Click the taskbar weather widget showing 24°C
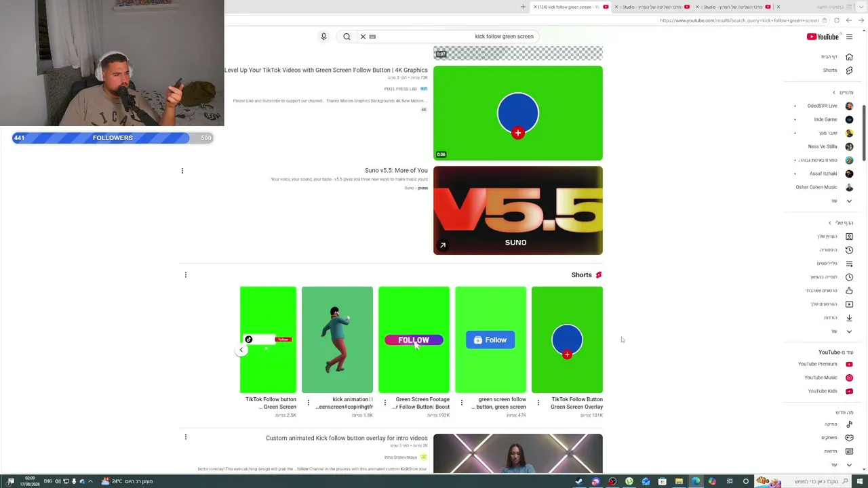 (127, 481)
